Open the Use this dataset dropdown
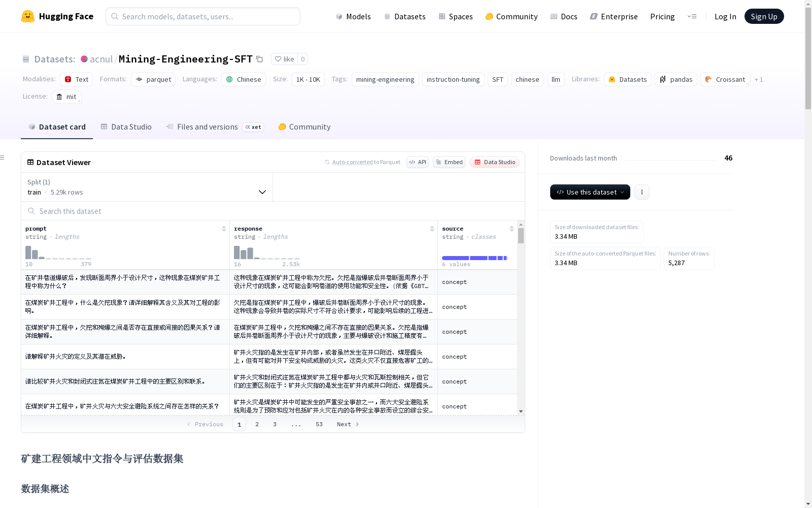The height and width of the screenshot is (508, 812). [x=590, y=192]
